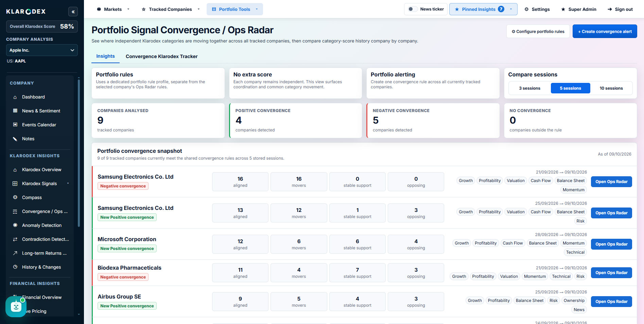This screenshot has height=324, width=644.
Task: Click the News & Sentiment grid icon
Action: [x=15, y=111]
